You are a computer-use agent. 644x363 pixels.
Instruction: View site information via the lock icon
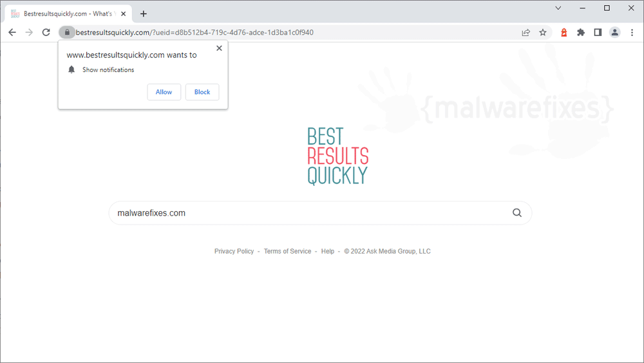(67, 32)
